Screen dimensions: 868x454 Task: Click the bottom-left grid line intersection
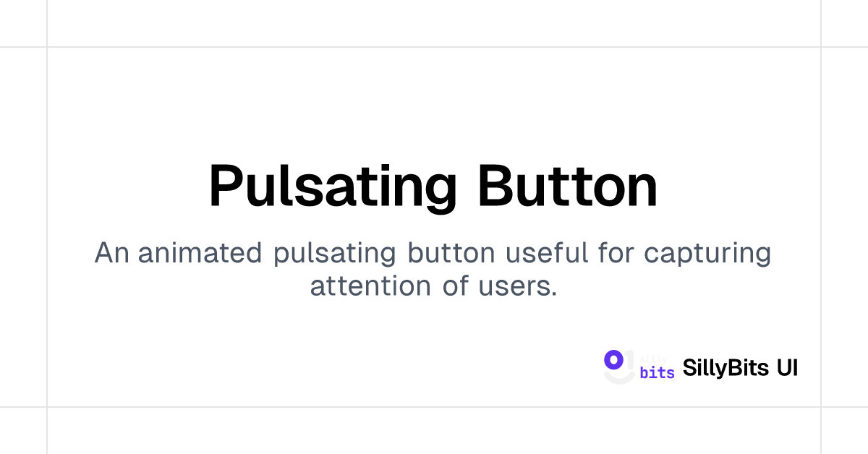pyautogui.click(x=47, y=407)
